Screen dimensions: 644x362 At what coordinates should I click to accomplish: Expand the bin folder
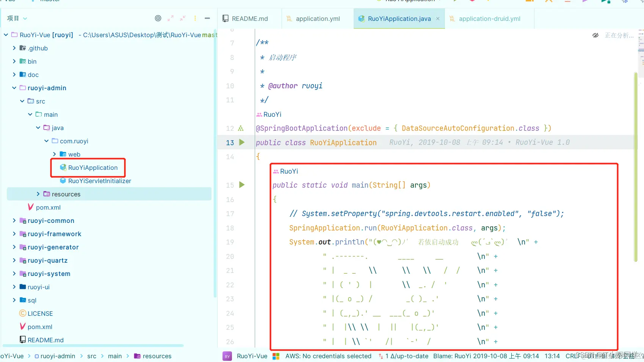coord(14,61)
